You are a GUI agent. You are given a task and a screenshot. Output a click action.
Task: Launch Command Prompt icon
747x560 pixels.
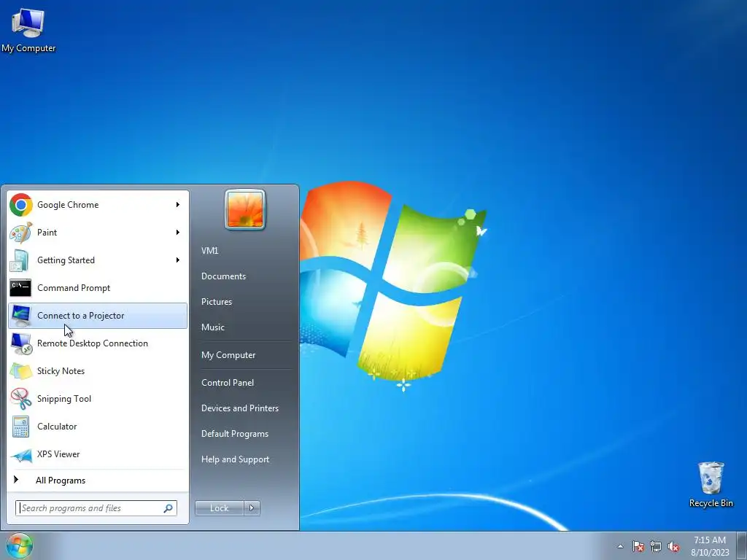point(20,288)
